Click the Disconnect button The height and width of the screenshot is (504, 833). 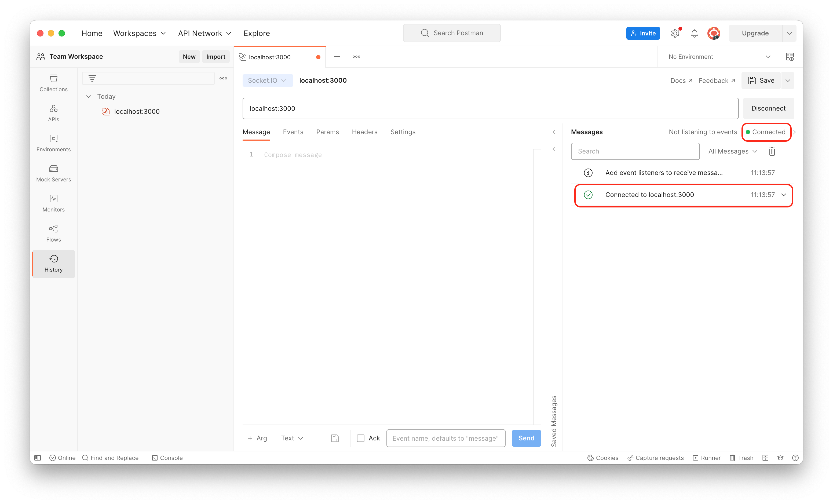768,108
